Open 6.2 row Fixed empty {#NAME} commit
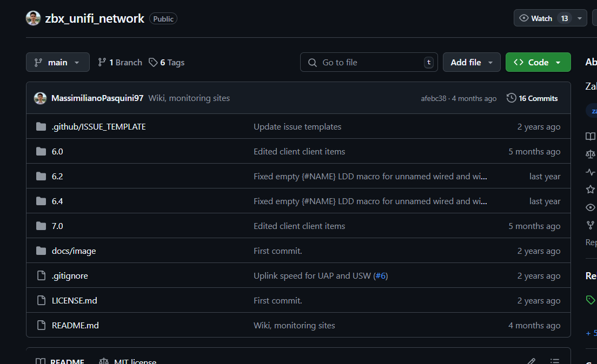Image resolution: width=597 pixels, height=364 pixels. 370,177
